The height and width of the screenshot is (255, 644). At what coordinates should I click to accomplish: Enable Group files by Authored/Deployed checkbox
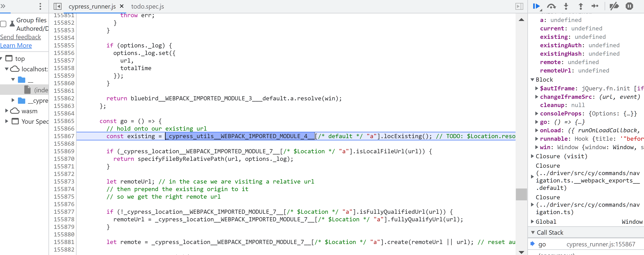tap(3, 24)
